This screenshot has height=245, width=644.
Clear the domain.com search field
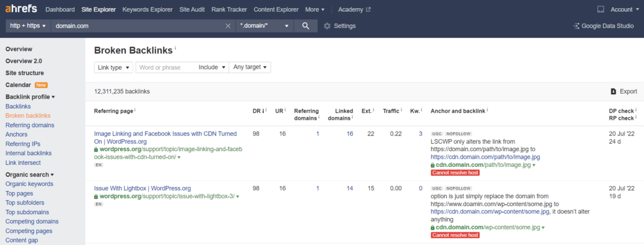(228, 26)
